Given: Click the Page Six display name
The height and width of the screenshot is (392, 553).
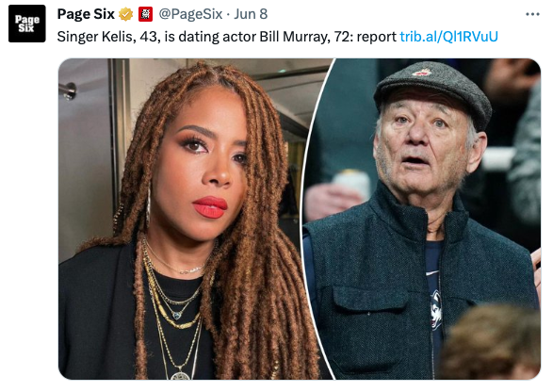Looking at the screenshot, I should 86,14.
